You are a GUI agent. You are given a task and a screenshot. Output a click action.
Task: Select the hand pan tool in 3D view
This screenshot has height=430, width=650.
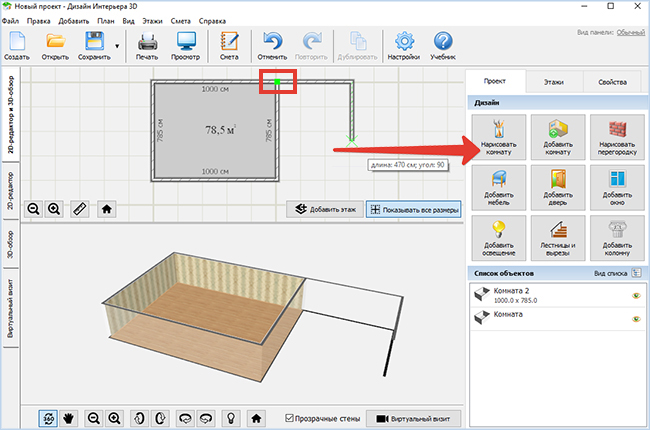coord(68,418)
